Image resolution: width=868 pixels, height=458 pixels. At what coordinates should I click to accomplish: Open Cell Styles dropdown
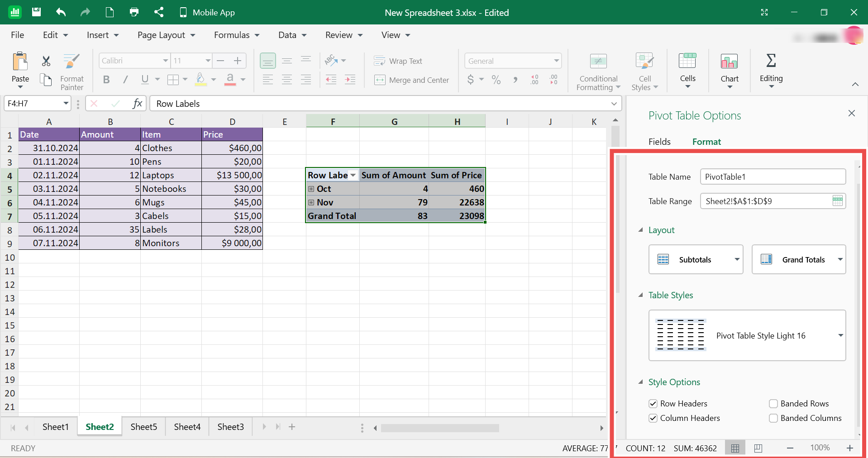coord(645,72)
